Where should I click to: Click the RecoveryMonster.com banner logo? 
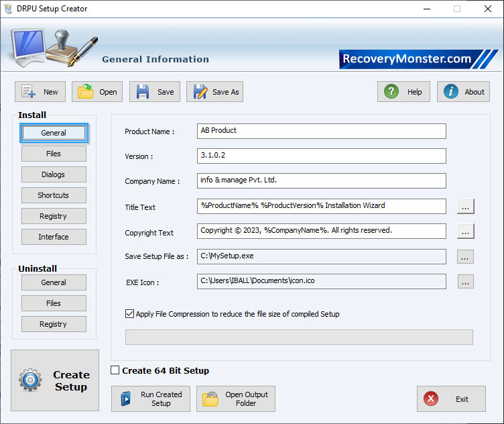(x=418, y=59)
